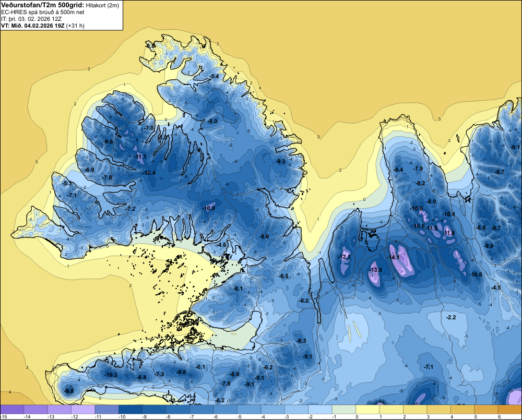
Task: Click the coldest map value -14.1
Action: point(393,257)
